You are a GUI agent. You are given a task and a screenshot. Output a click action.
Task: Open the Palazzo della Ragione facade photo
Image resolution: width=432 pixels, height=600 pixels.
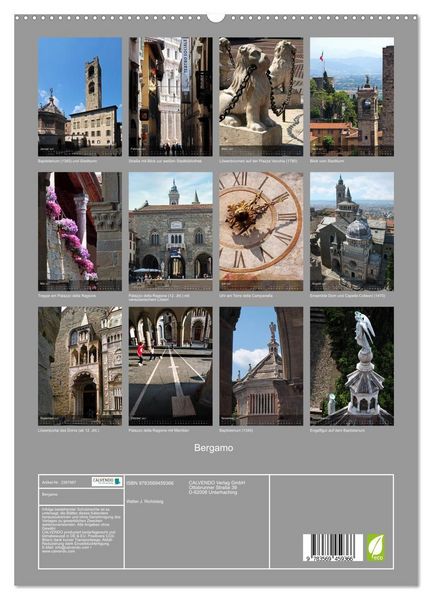171,231
